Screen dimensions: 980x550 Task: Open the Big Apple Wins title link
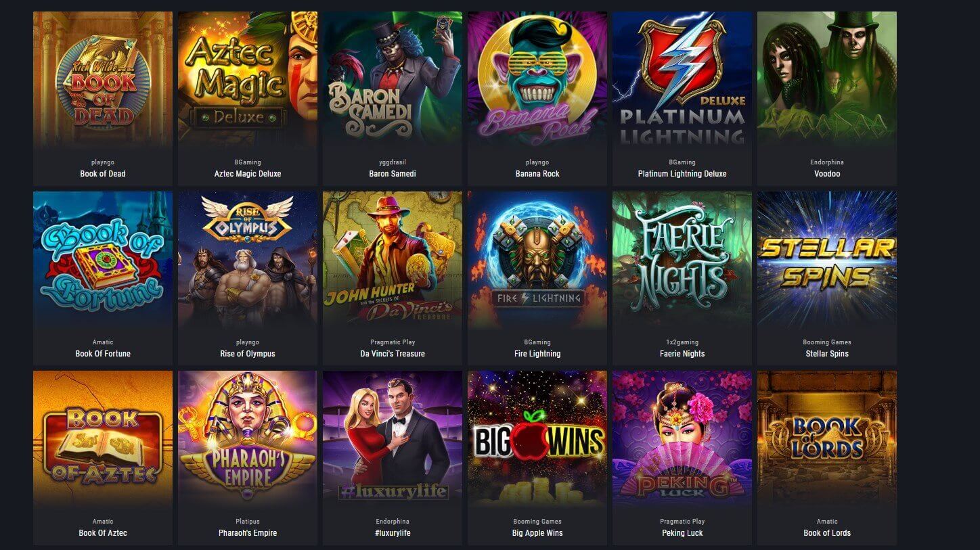click(x=537, y=533)
